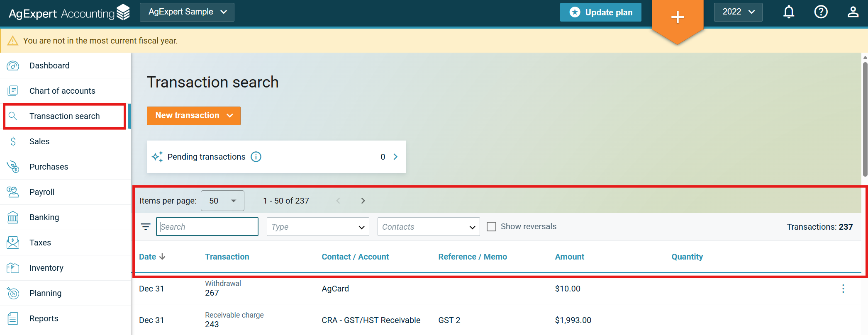Open the 2022 fiscal year dropdown
Image resolution: width=868 pixels, height=335 pixels.
pyautogui.click(x=738, y=12)
